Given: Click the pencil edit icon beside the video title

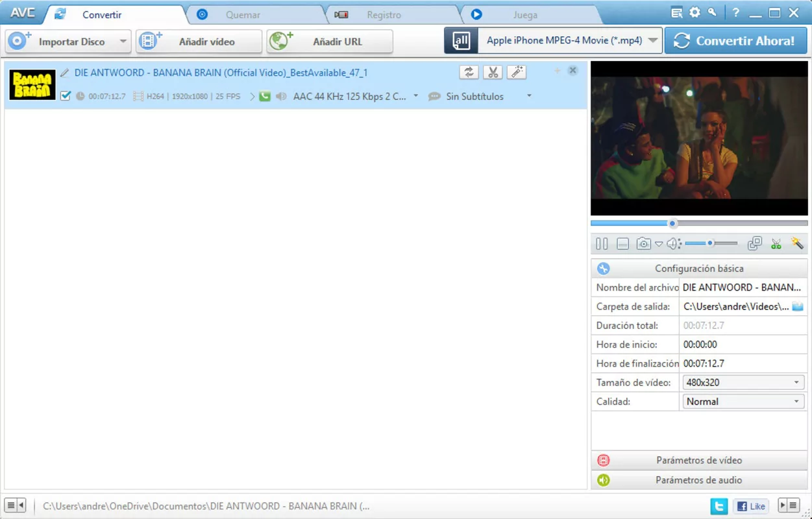Looking at the screenshot, I should tap(64, 73).
